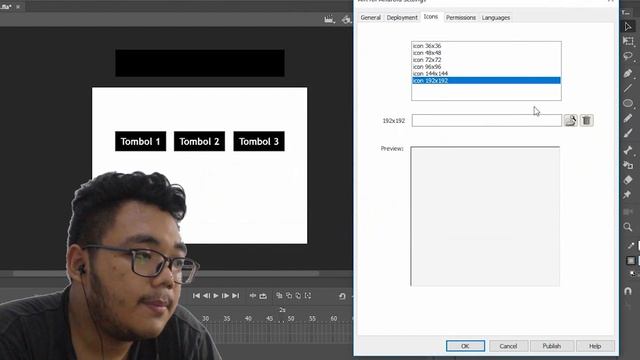This screenshot has height=360, width=640.
Task: Open the Icons tab
Action: tap(431, 17)
